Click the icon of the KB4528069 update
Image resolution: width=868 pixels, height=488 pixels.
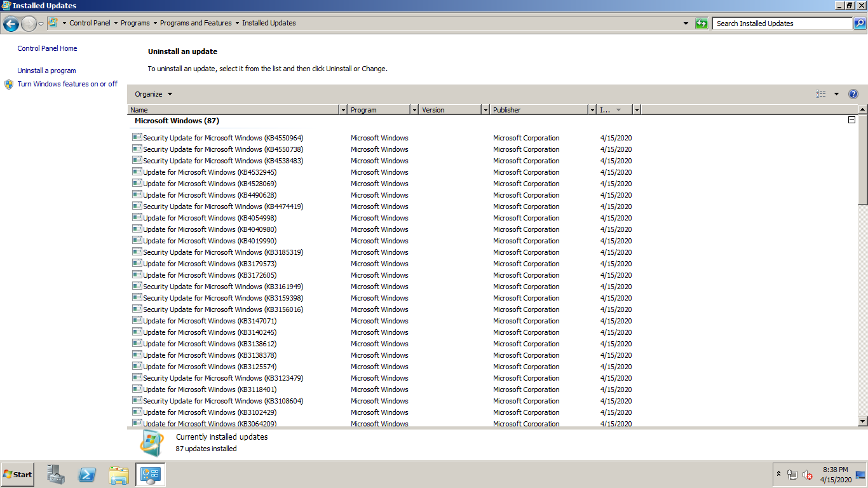click(x=137, y=183)
